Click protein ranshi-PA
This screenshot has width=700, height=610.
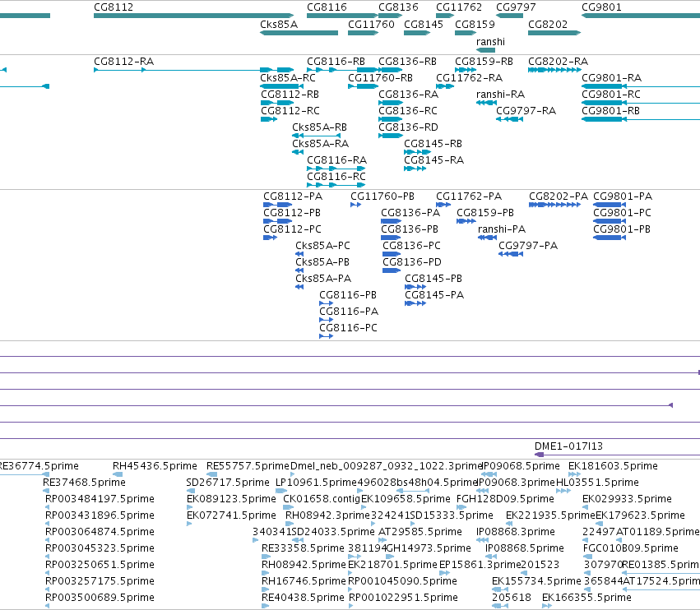coord(487,238)
